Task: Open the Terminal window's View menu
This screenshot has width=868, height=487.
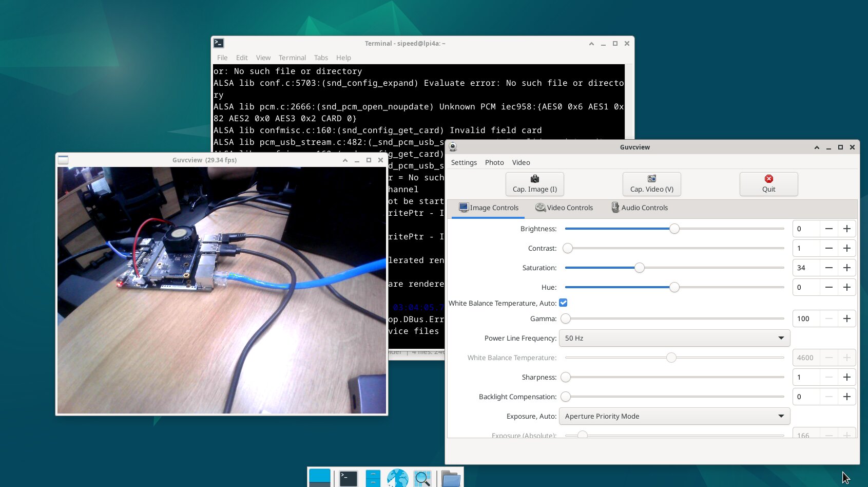Action: click(x=263, y=58)
